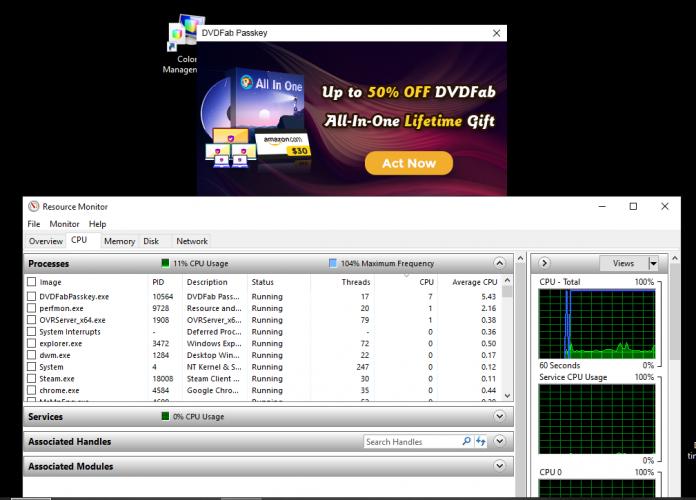
Task: Select the System process row
Action: pyautogui.click(x=264, y=367)
